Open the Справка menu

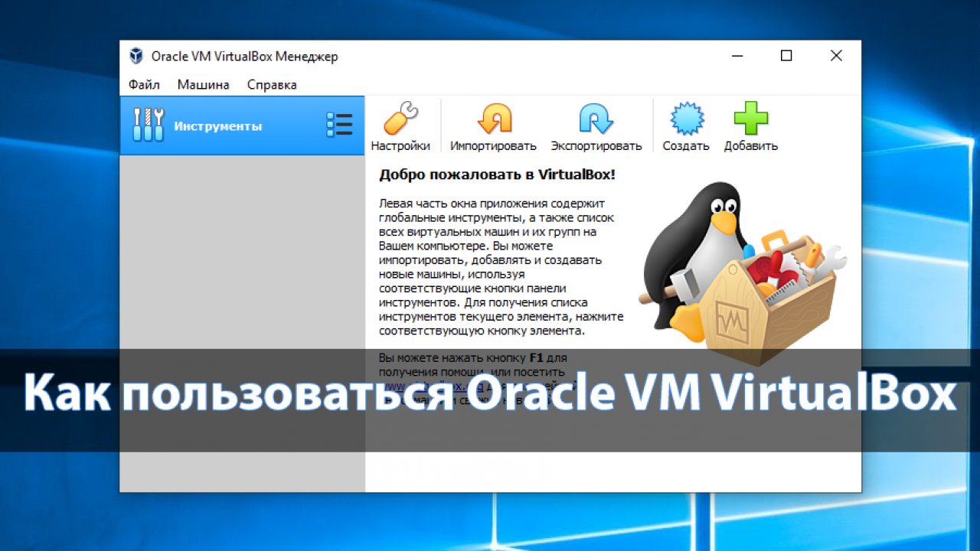(272, 85)
